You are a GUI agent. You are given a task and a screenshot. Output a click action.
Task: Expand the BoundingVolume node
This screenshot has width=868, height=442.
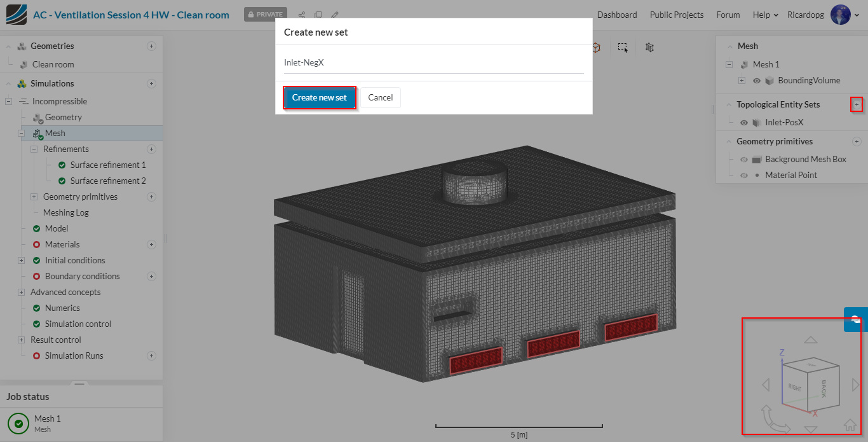[742, 80]
